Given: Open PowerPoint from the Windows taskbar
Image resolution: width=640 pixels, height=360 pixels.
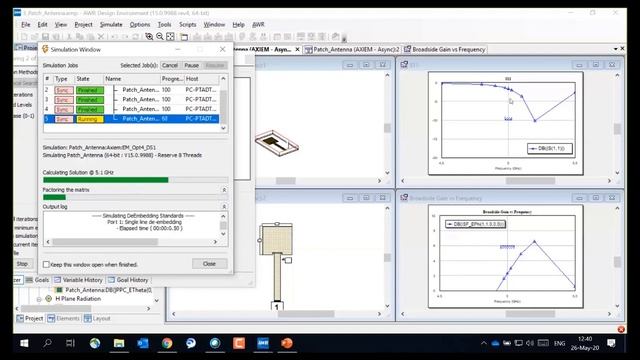Looking at the screenshot, I should [287, 343].
